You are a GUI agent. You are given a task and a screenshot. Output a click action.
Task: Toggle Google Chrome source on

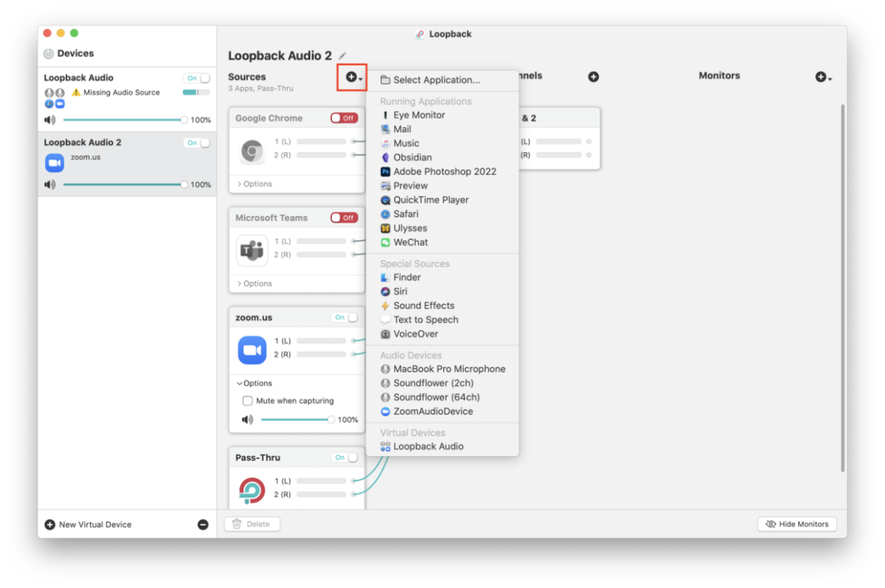[x=343, y=118]
